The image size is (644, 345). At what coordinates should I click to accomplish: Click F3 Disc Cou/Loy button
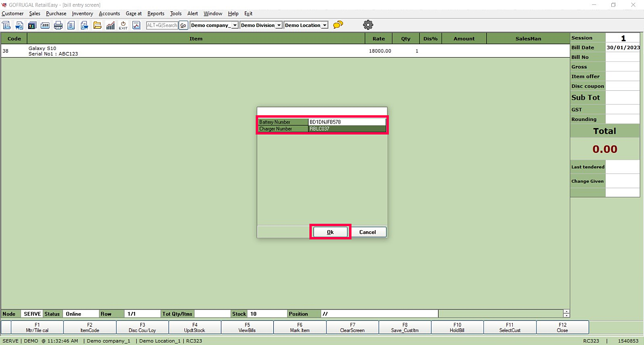tap(142, 327)
